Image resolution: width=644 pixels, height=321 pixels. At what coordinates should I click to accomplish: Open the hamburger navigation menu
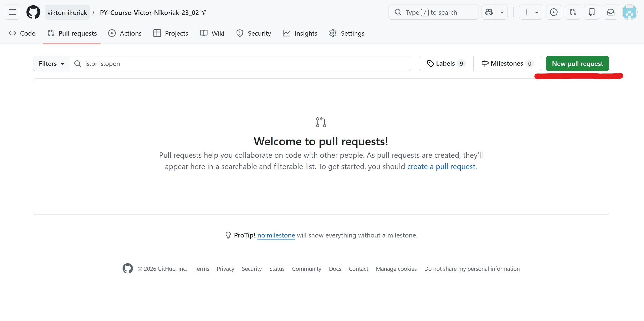click(x=12, y=12)
